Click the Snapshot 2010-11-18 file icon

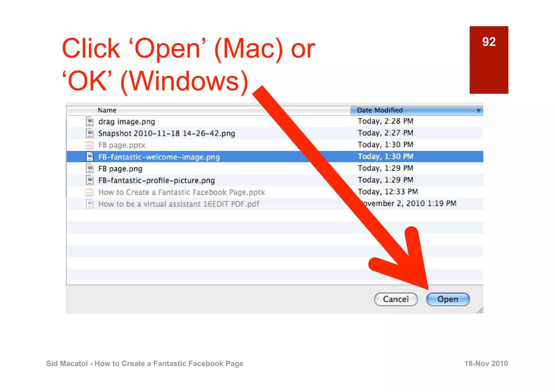pos(90,133)
